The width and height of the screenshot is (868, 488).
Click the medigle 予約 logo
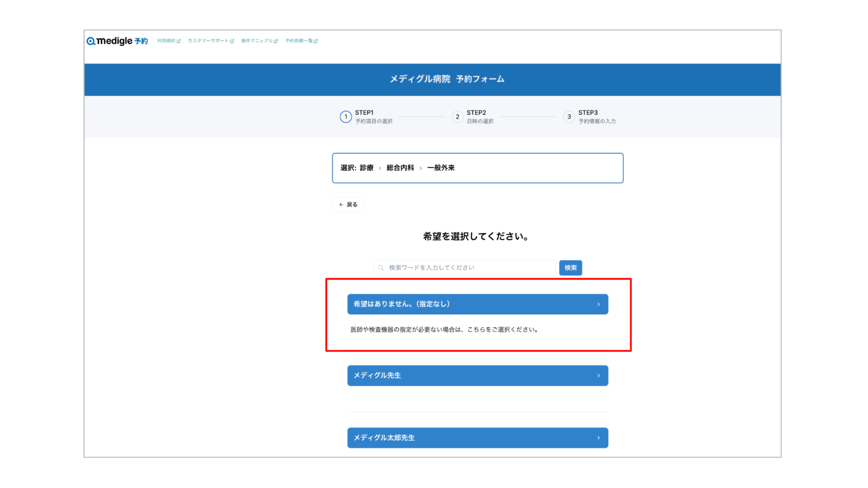117,41
